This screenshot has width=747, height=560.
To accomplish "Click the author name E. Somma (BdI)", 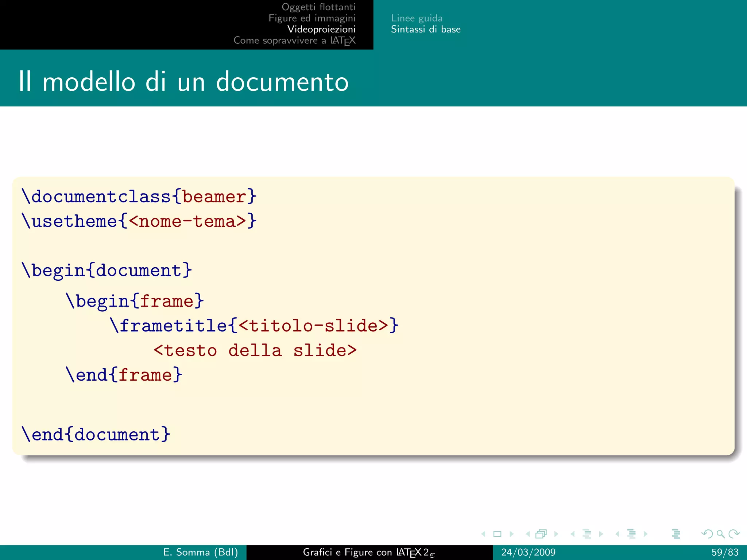I will click(x=201, y=552).
